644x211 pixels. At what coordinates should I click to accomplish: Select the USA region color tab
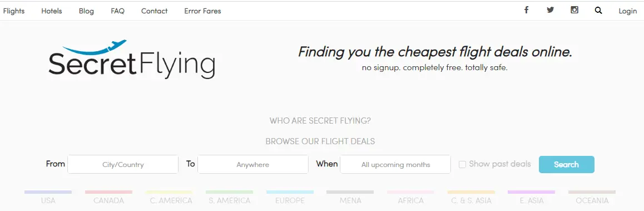coord(48,198)
